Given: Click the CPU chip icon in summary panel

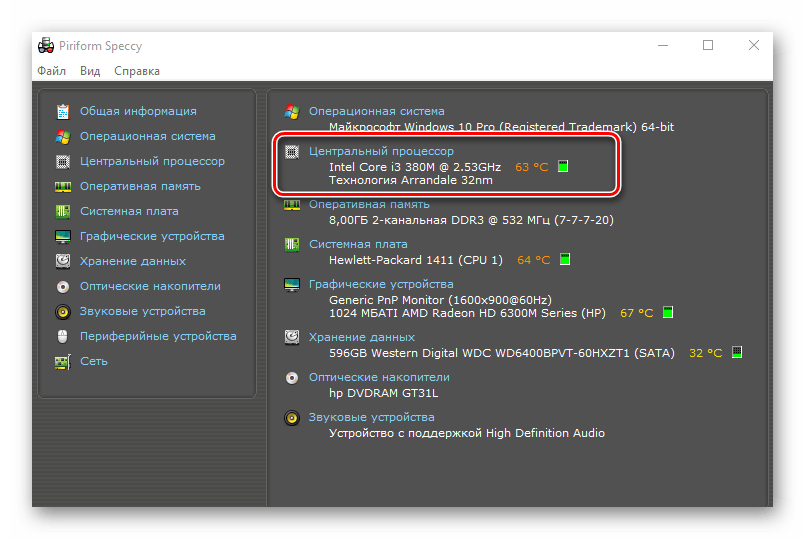Looking at the screenshot, I should click(x=292, y=152).
